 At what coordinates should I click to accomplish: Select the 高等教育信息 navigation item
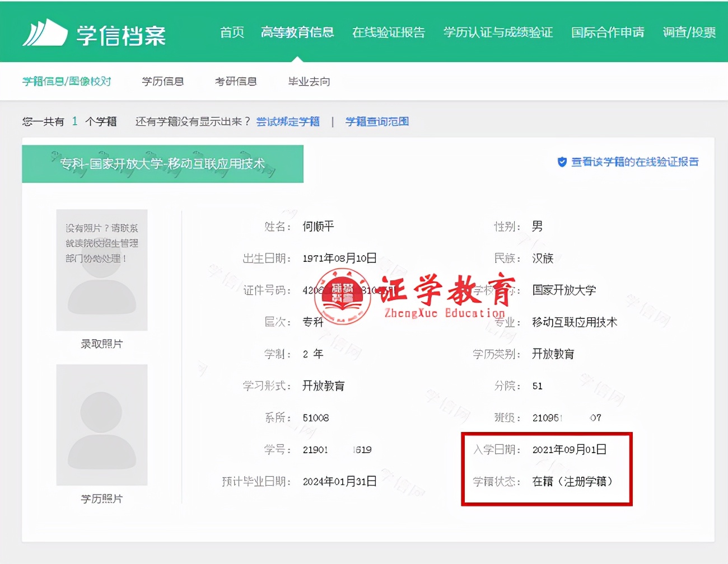pyautogui.click(x=297, y=32)
